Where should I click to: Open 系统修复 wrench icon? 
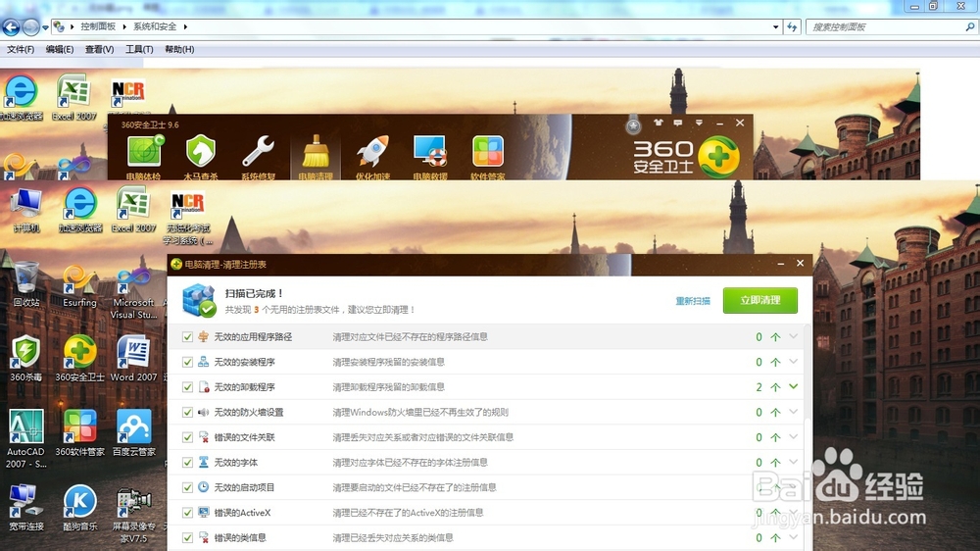click(258, 156)
